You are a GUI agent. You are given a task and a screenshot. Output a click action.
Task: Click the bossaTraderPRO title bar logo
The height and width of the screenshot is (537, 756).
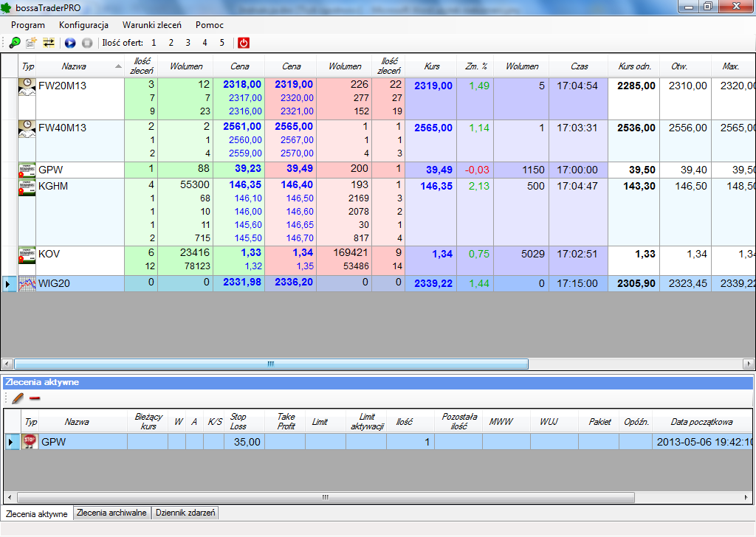[6, 7]
